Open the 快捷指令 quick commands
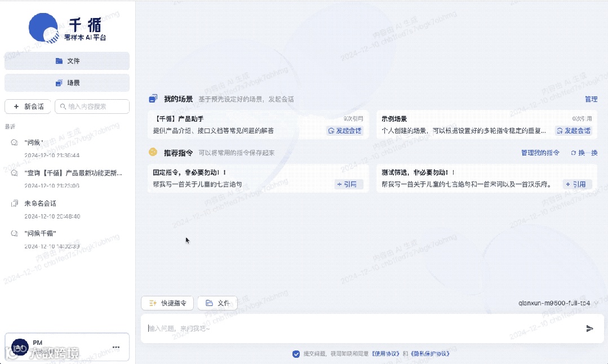The image size is (608, 364). point(167,303)
